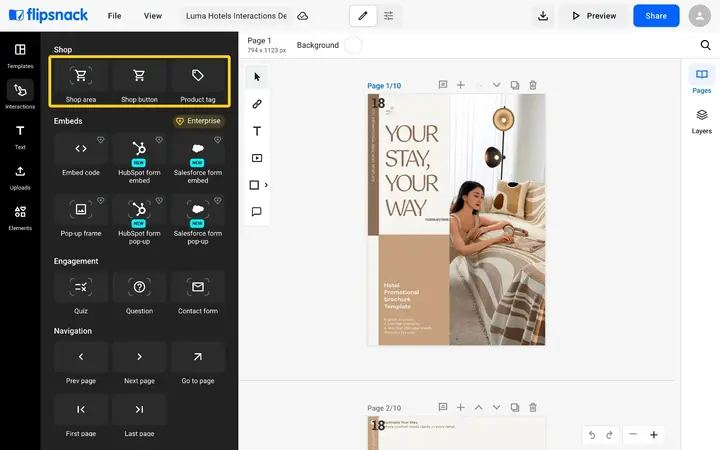Add a new page after Page 1/10
The image size is (720, 450).
[x=461, y=85]
